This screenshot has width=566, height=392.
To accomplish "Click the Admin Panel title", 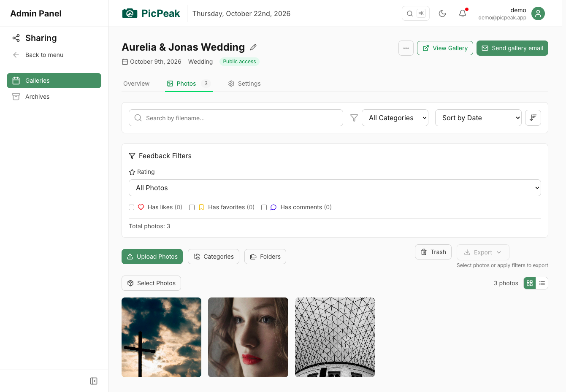I will click(x=36, y=14).
